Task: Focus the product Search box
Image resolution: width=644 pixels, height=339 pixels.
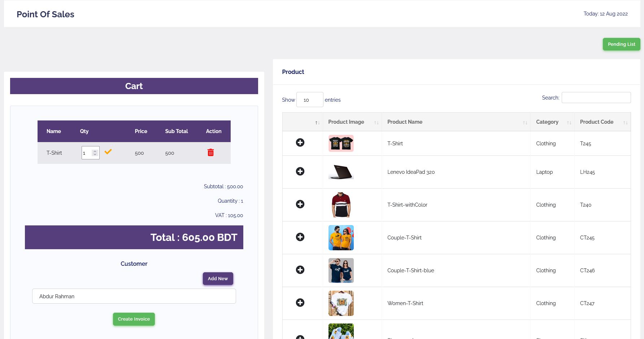Action: pyautogui.click(x=596, y=98)
